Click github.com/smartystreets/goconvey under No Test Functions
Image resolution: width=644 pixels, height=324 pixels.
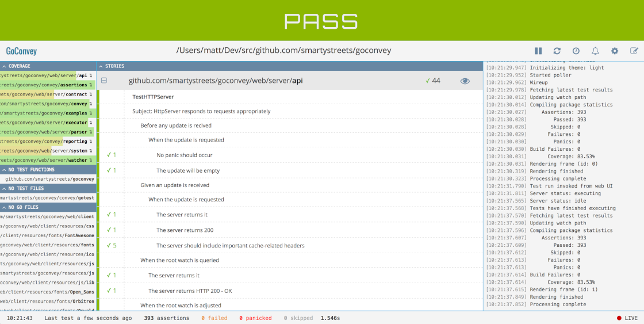coord(49,180)
